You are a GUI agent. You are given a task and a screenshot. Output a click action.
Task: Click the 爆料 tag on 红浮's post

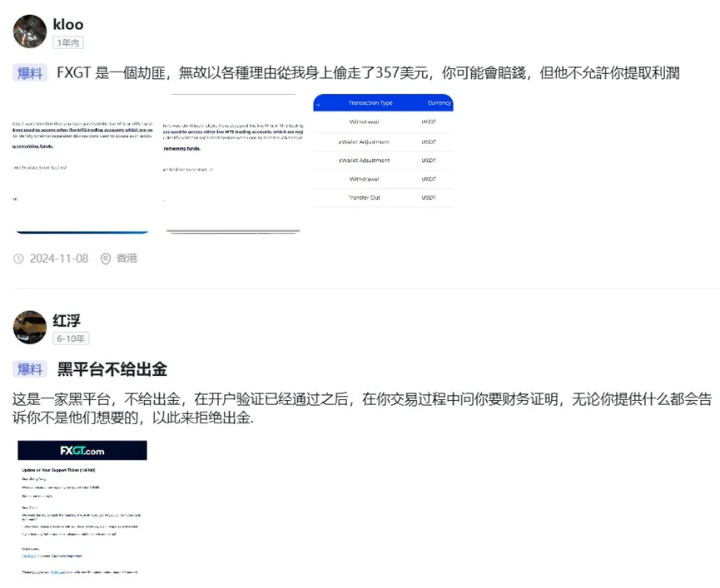tap(30, 368)
